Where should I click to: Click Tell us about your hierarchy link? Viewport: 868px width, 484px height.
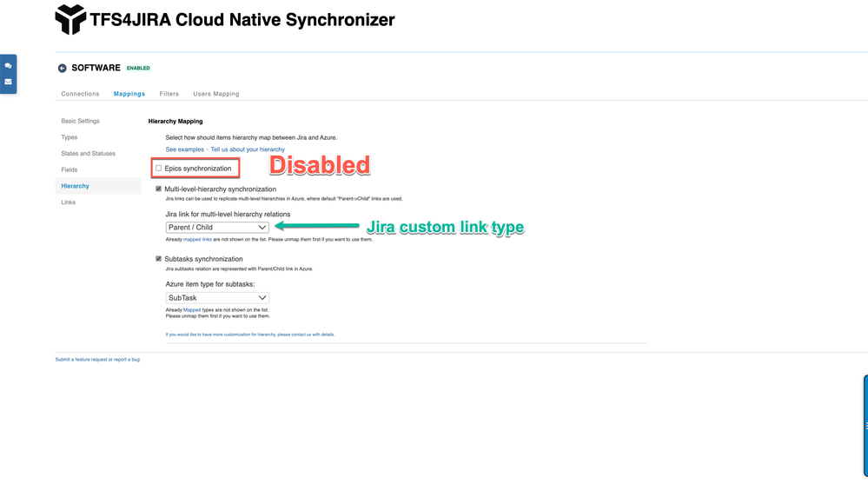248,149
